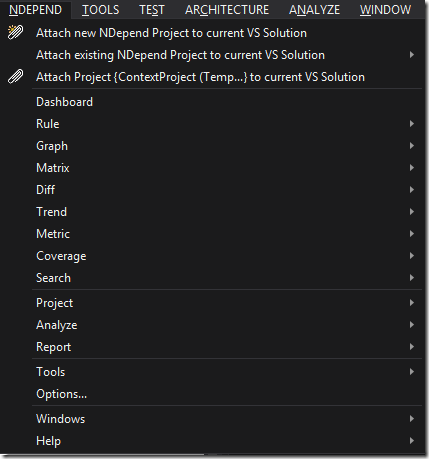The height and width of the screenshot is (459, 429).
Task: Open the TEST menu in menu bar
Action: [x=152, y=10]
